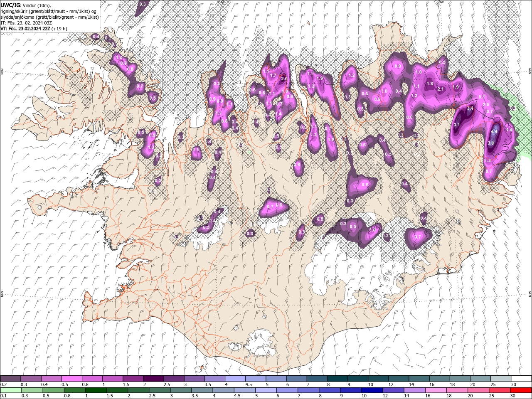Click the snow legend swatch between 0.2 and 0.3
Viewport: 532px width, 399px height.
pos(10,379)
